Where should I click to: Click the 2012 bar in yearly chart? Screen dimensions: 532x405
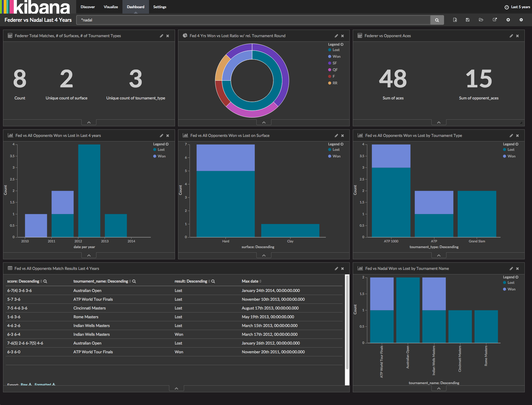(x=89, y=191)
